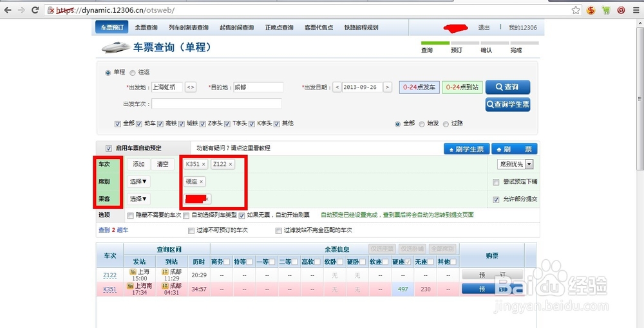Toggle 启用车票自动预定 checkbox
The width and height of the screenshot is (644, 328).
pos(109,149)
